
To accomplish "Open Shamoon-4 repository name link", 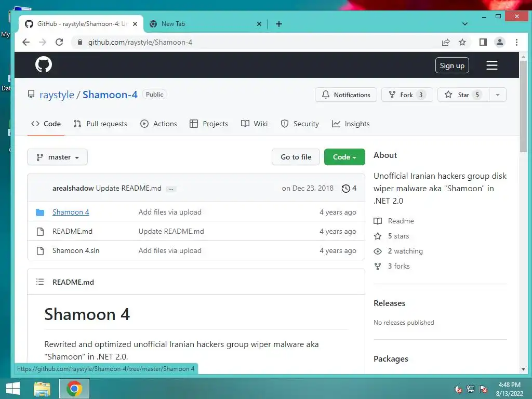I will click(110, 95).
